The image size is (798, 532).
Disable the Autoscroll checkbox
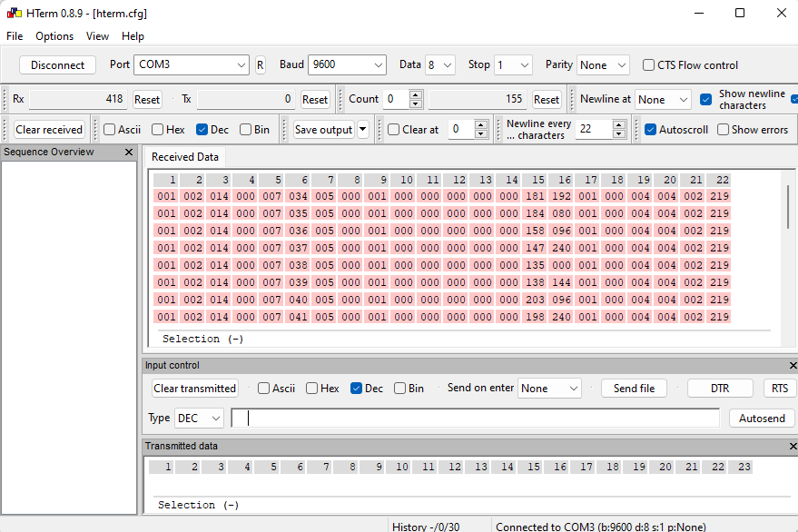650,129
